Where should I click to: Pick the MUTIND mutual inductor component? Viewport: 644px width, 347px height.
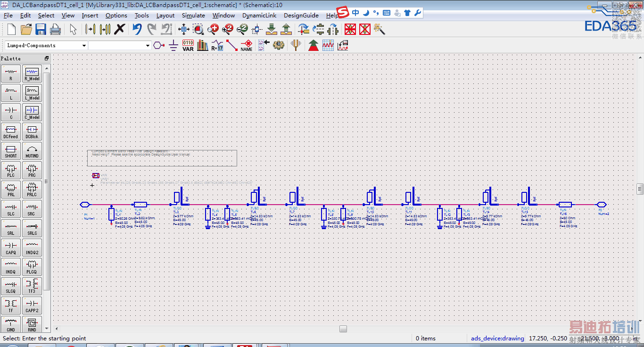(x=32, y=151)
